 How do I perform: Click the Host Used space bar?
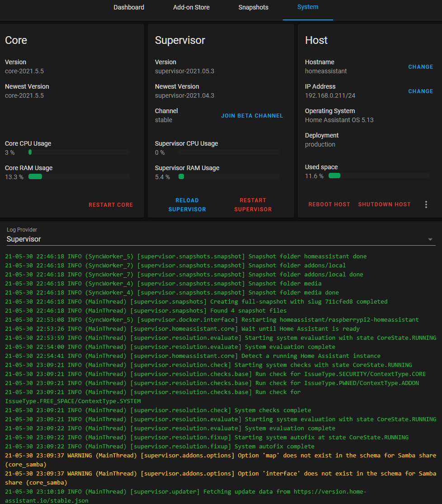[379, 176]
